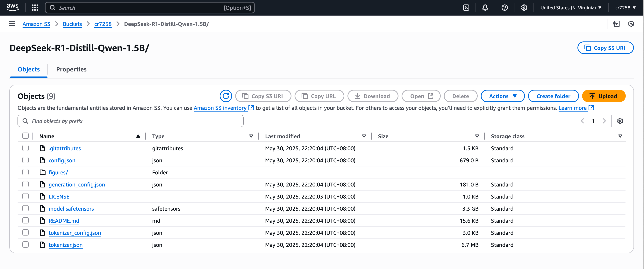Screen dimensions: 644x269
Task: Sort by Name column arrow
Action: click(x=138, y=136)
